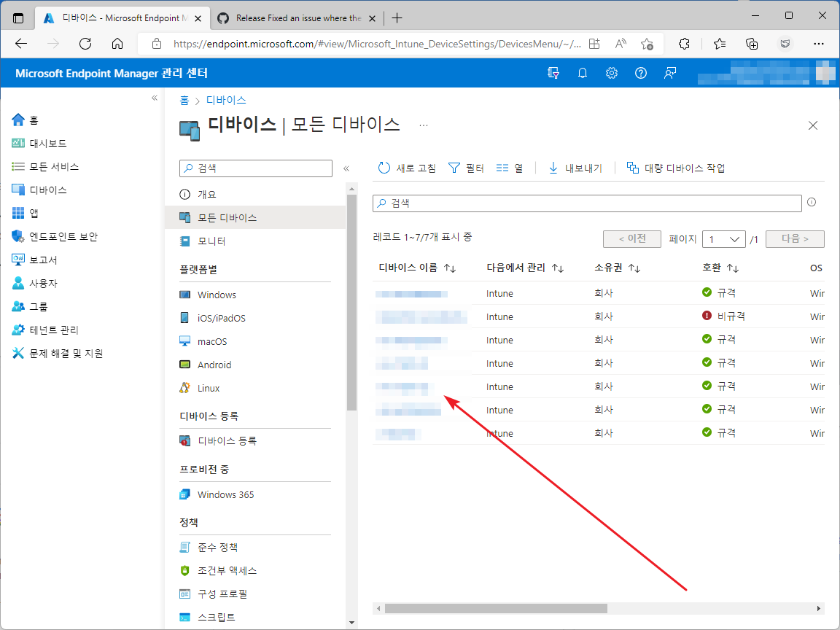The image size is (840, 630).
Task: Open portal settings gear
Action: 611,73
